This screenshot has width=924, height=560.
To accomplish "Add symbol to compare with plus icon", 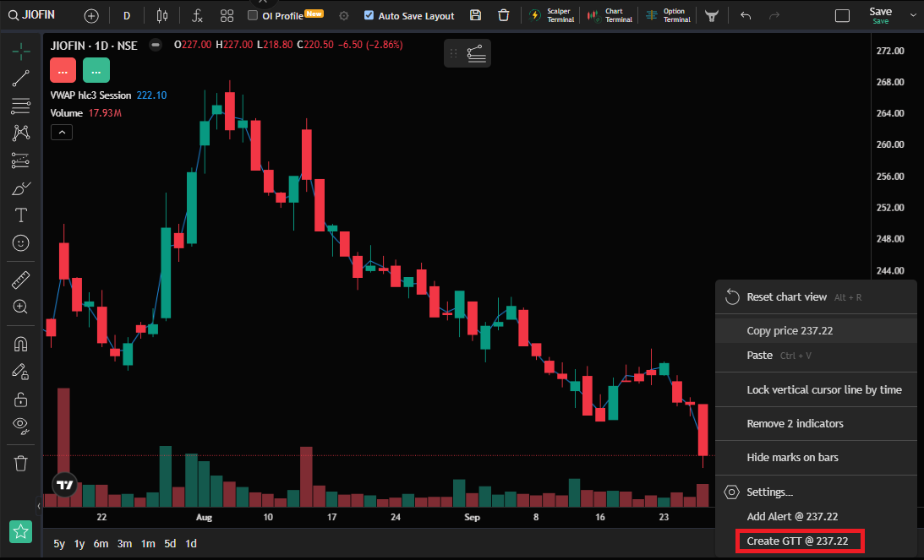I will pos(91,16).
